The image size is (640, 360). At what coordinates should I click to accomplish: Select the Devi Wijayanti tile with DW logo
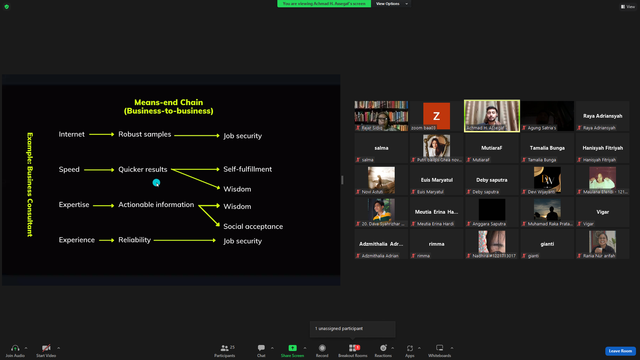(x=547, y=180)
